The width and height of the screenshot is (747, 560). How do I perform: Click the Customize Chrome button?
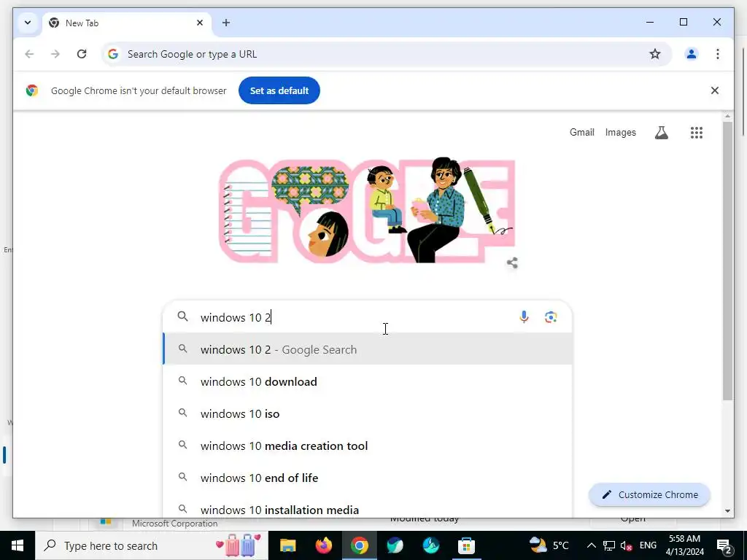point(649,495)
